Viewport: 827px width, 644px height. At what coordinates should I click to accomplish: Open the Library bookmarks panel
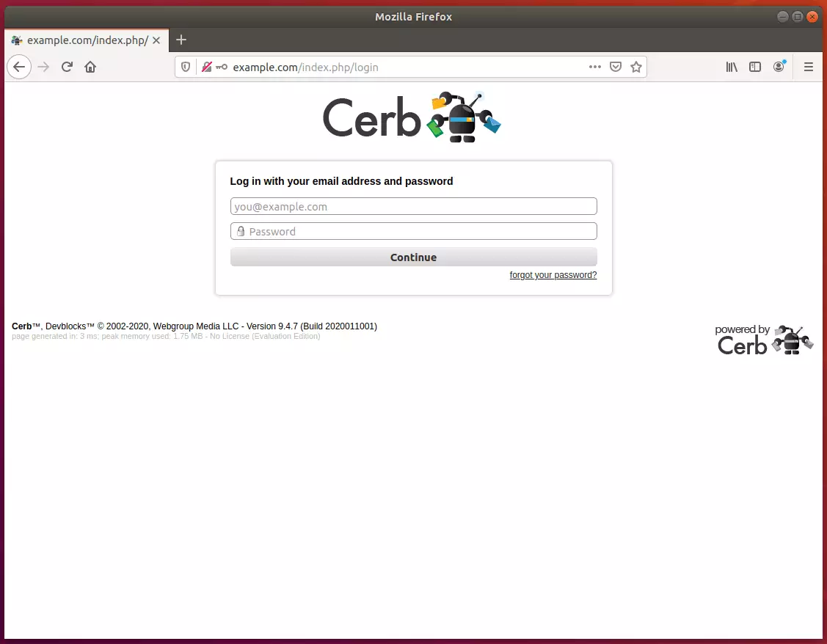pyautogui.click(x=732, y=67)
